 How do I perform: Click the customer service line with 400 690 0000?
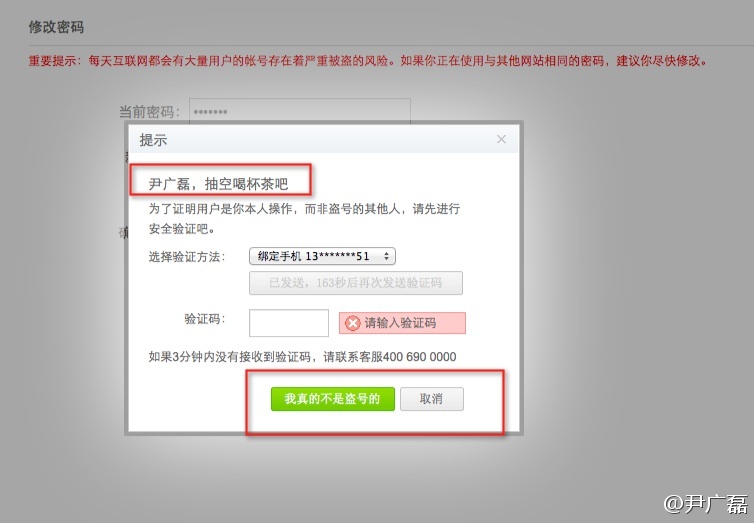click(302, 357)
